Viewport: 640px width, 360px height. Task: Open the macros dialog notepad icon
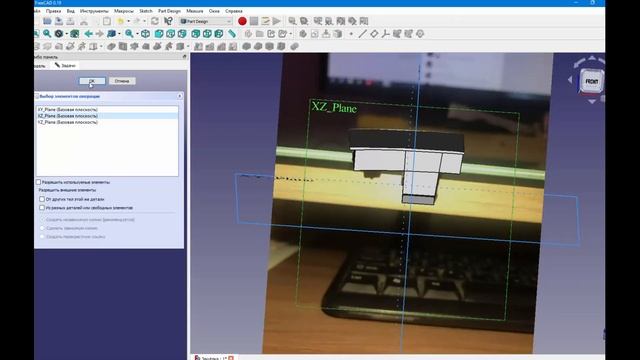pyautogui.click(x=265, y=21)
